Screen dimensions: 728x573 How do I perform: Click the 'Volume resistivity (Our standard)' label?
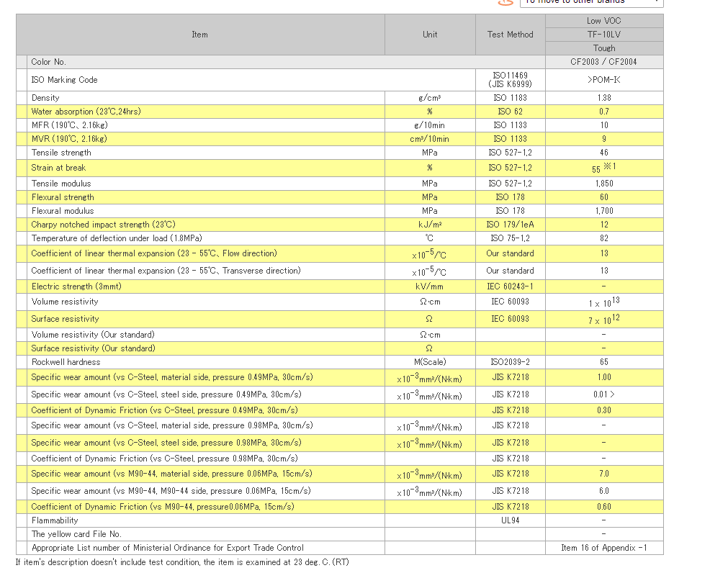click(93, 335)
